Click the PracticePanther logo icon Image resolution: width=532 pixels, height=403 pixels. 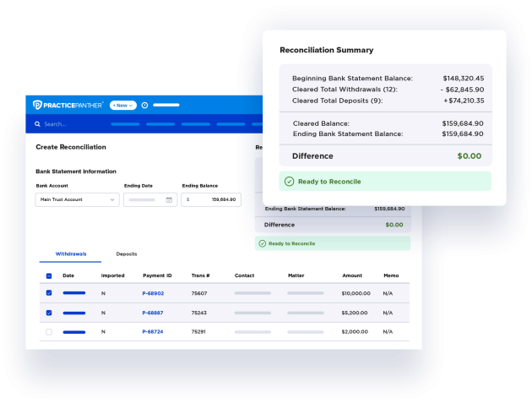click(38, 105)
